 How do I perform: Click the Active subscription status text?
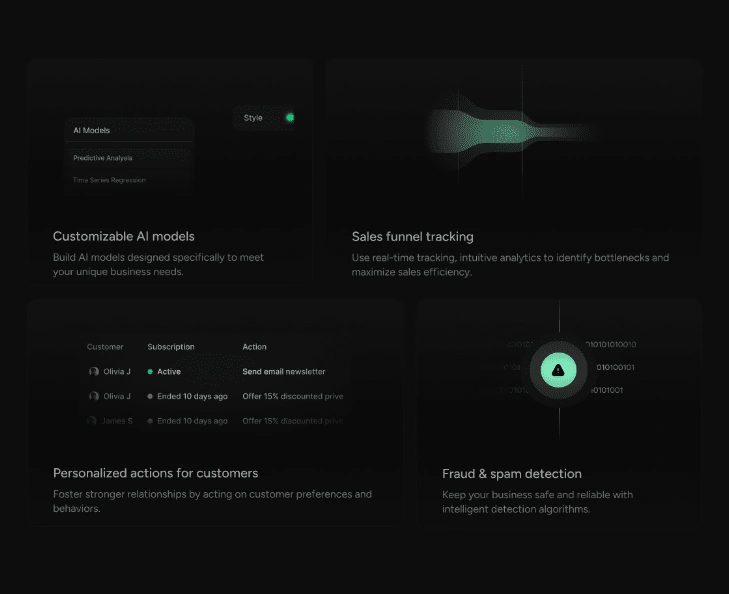tap(169, 371)
